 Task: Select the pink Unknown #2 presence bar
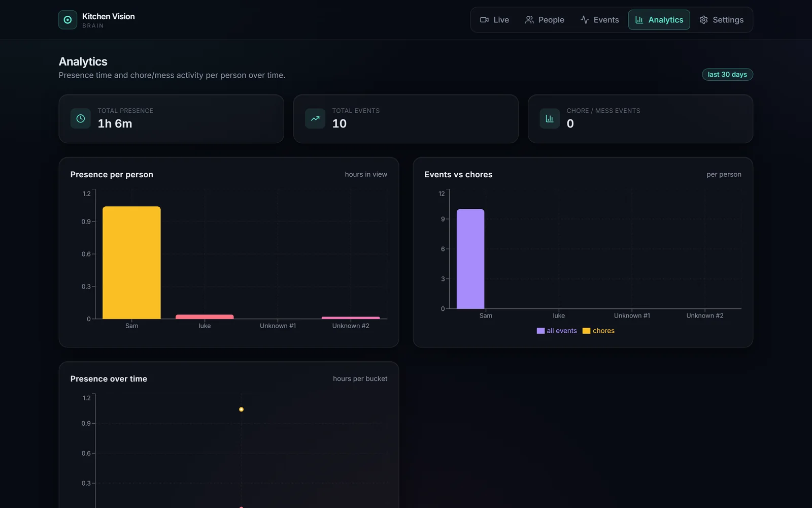click(351, 318)
